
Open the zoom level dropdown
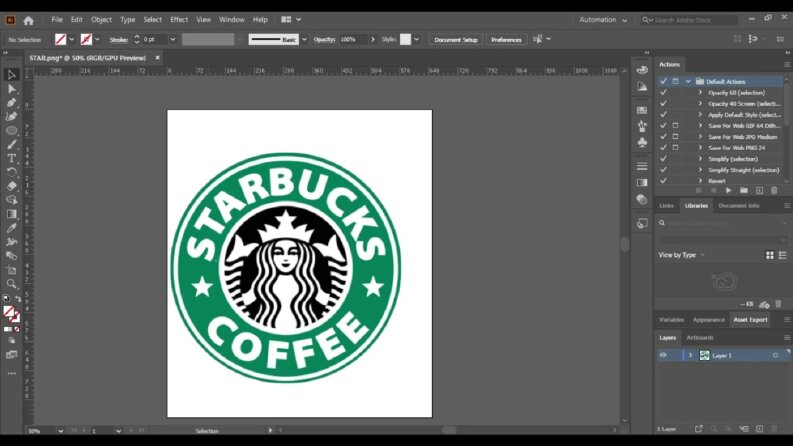(60, 431)
